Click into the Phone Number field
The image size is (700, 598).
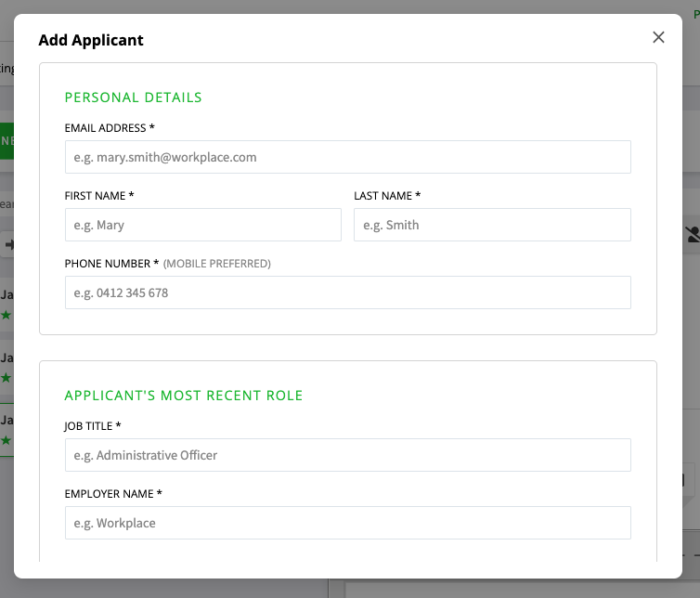click(347, 292)
